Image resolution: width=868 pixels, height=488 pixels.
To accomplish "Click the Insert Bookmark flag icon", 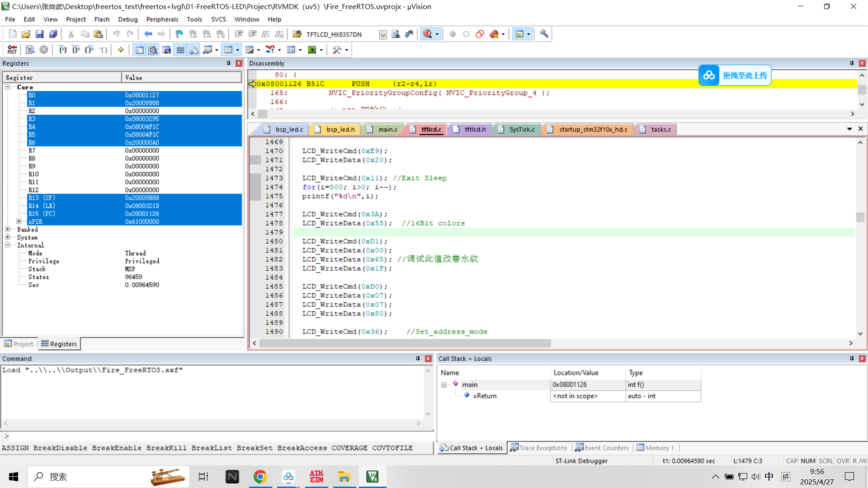I will coord(179,34).
